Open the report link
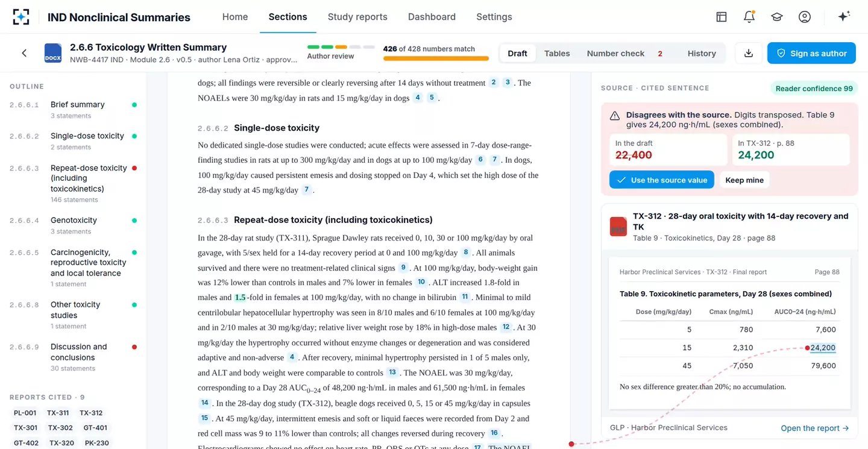This screenshot has height=449, width=868. 815,428
